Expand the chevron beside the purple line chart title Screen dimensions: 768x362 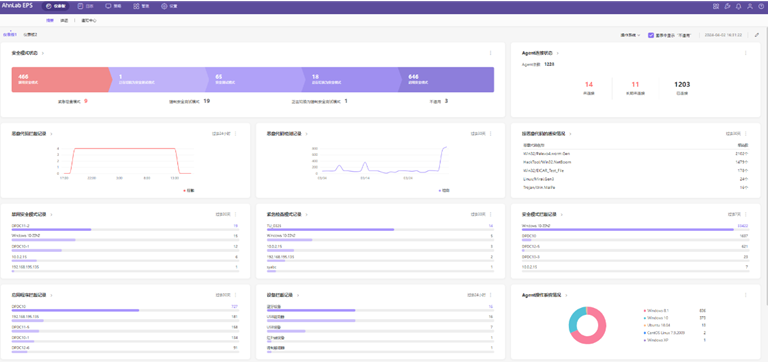(x=306, y=133)
